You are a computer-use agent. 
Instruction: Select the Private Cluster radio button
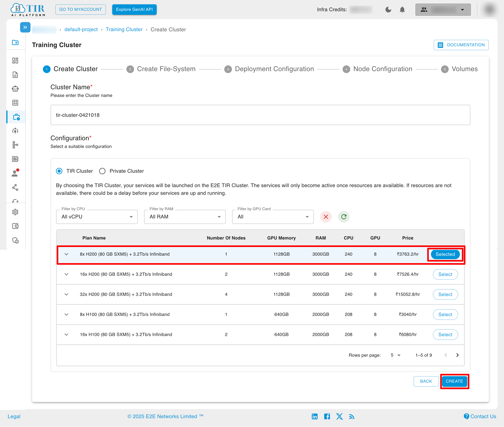(x=102, y=171)
